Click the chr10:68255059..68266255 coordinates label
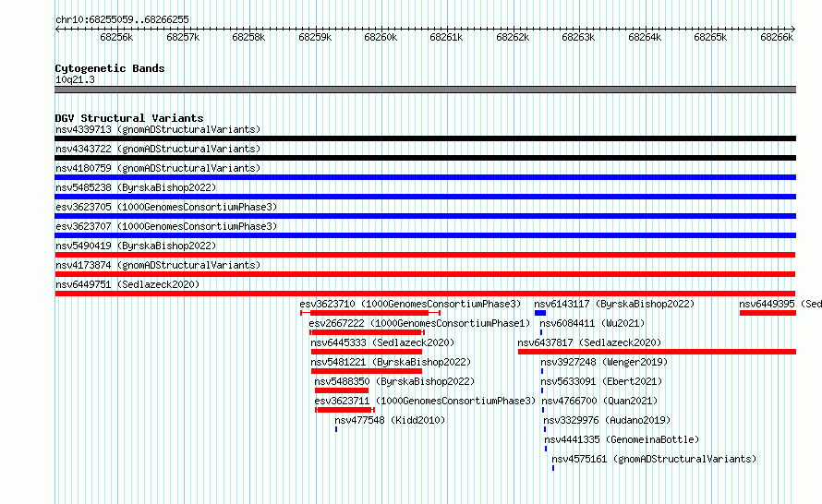The image size is (822, 504). point(122,19)
